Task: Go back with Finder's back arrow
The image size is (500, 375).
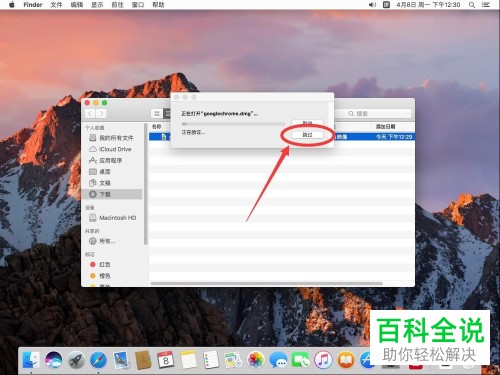Action: coord(90,114)
